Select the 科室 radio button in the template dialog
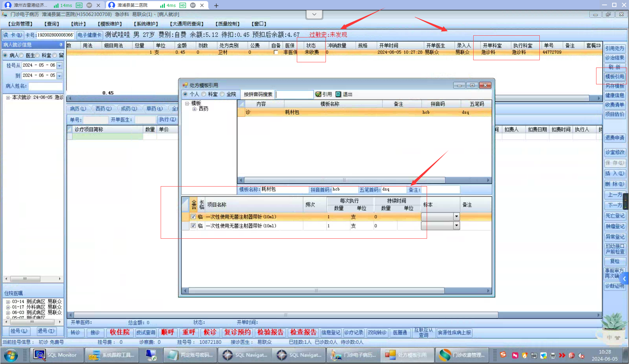 coord(204,94)
